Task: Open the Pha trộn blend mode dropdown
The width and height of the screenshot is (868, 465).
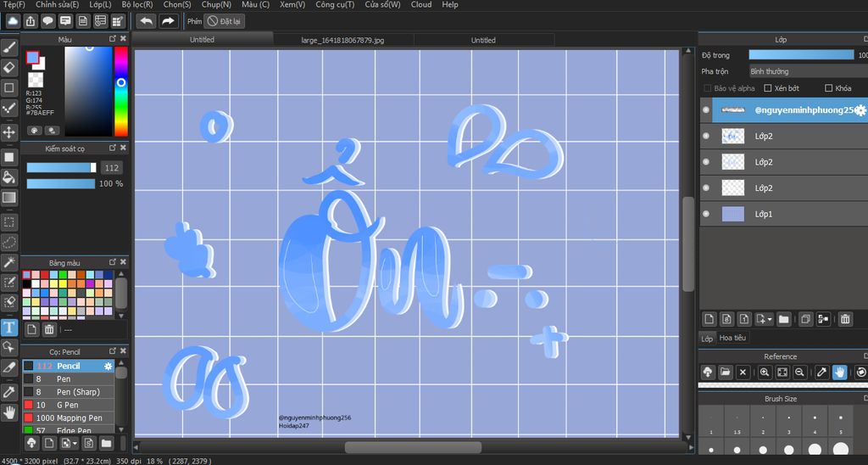Action: point(808,71)
